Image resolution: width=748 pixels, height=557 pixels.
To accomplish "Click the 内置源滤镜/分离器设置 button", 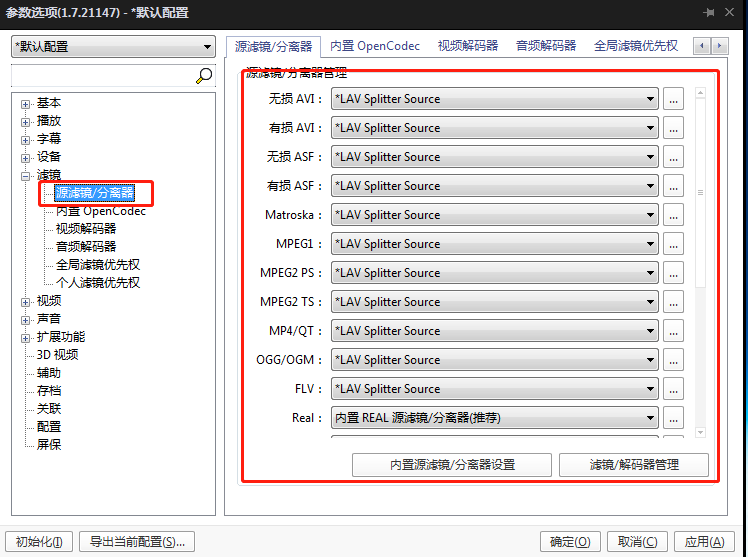I will point(452,465).
